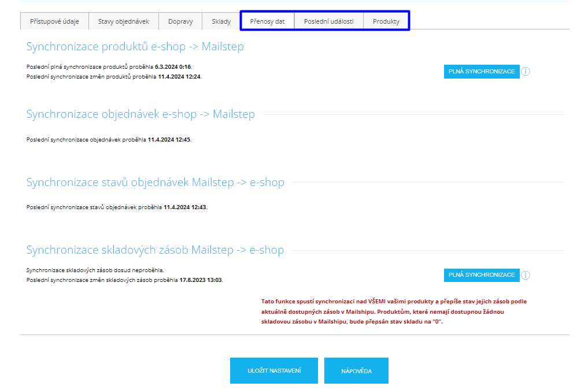Open help via the Nápověda button

click(356, 370)
